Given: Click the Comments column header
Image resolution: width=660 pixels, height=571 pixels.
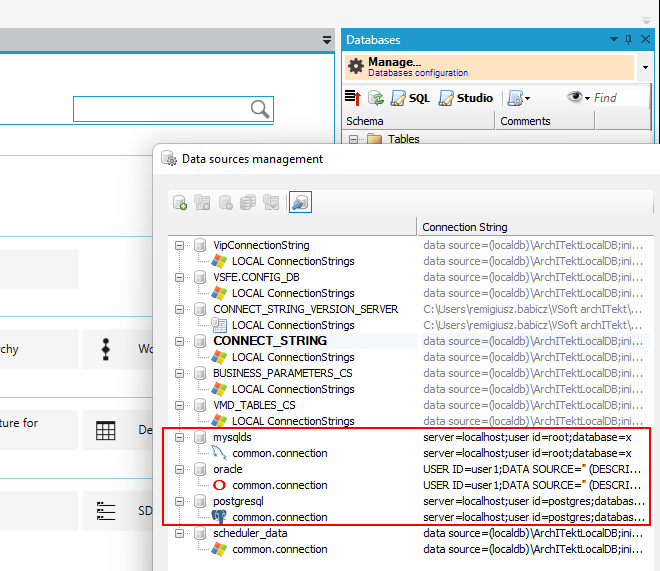Looking at the screenshot, I should pyautogui.click(x=545, y=121).
